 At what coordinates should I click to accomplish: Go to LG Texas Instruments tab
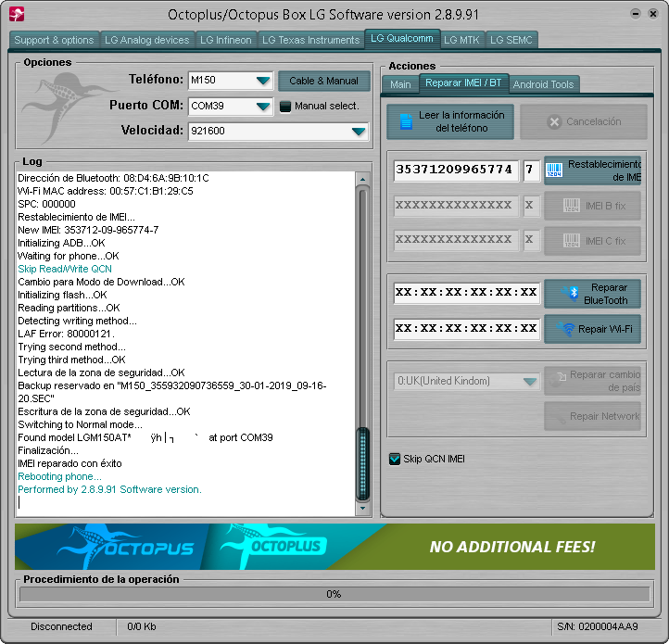(310, 40)
